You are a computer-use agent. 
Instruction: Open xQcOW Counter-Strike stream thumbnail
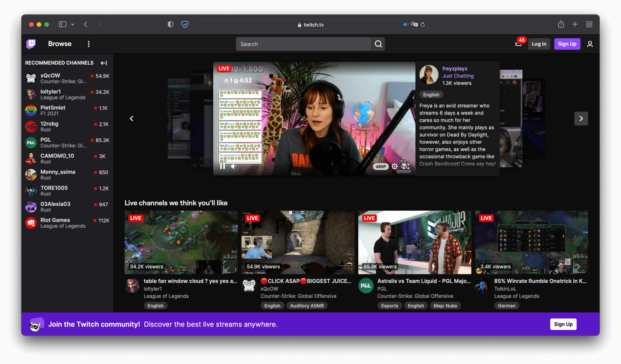coord(298,242)
